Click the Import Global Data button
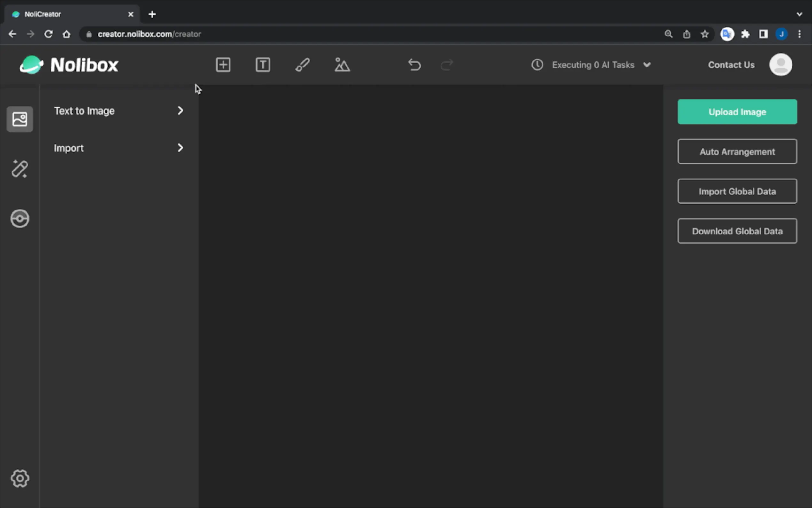The width and height of the screenshot is (812, 508). click(x=737, y=192)
